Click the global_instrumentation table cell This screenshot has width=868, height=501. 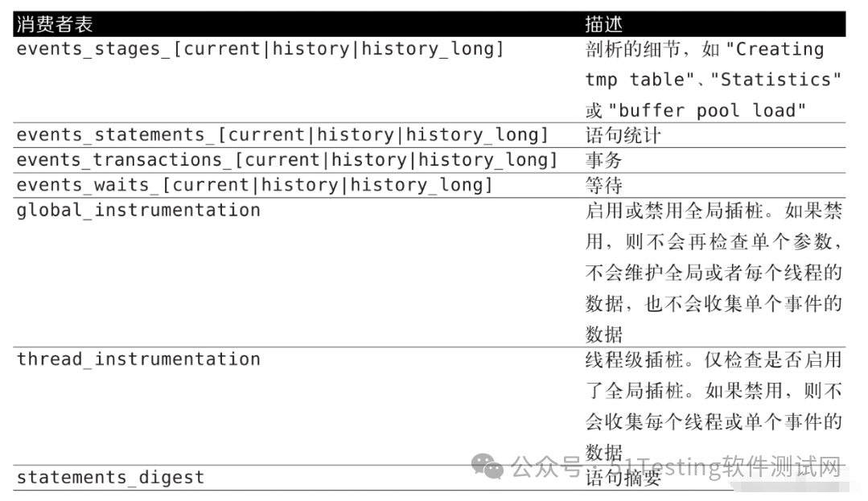(138, 211)
